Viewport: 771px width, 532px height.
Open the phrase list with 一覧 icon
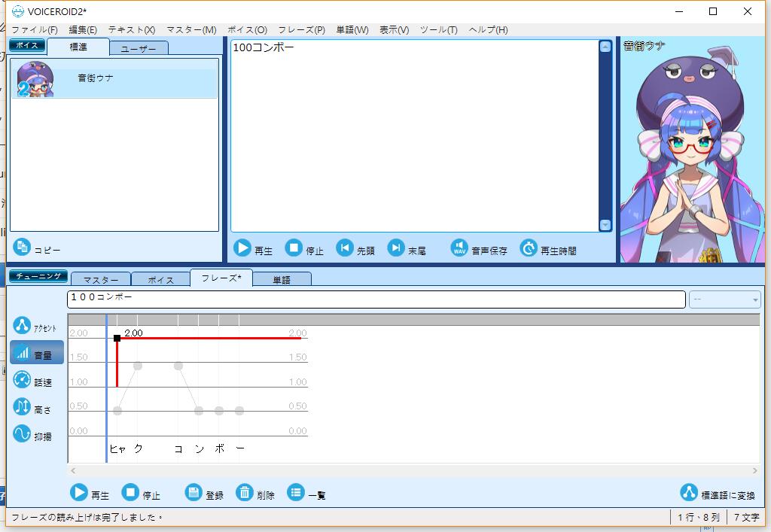[296, 493]
